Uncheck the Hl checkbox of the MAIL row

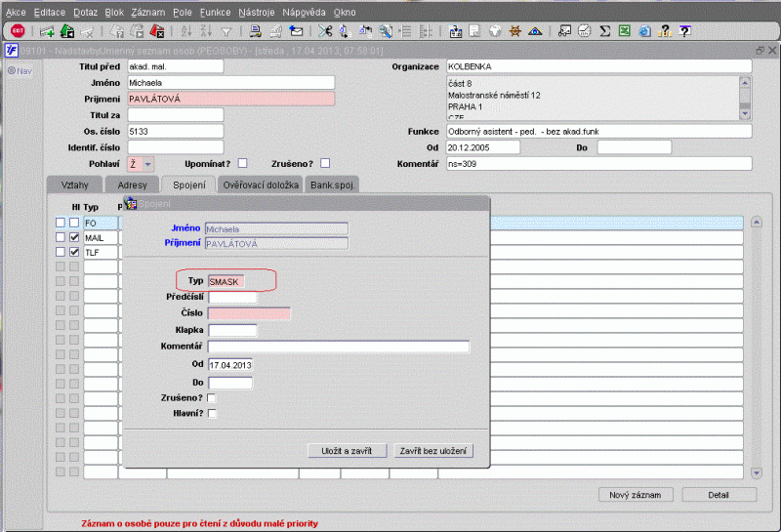pos(74,237)
